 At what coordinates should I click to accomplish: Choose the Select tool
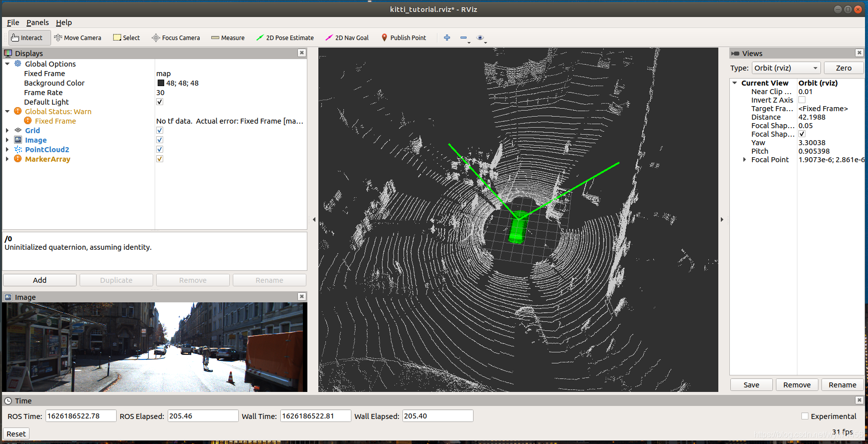click(x=127, y=38)
